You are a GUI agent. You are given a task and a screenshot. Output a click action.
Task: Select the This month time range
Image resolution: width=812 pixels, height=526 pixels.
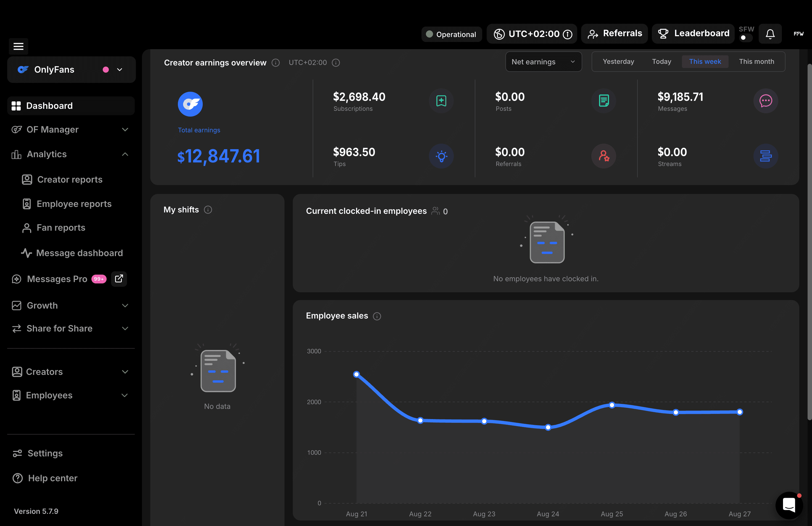pos(756,61)
